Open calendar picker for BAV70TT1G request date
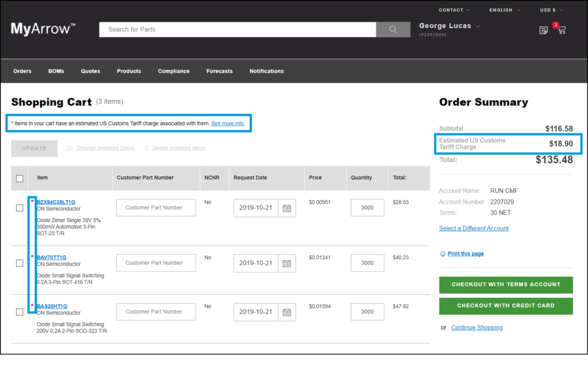This screenshot has height=365, width=588. 287,263
